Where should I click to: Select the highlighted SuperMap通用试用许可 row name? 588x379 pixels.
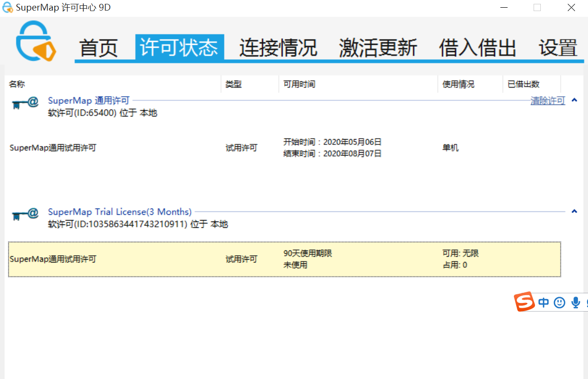53,259
